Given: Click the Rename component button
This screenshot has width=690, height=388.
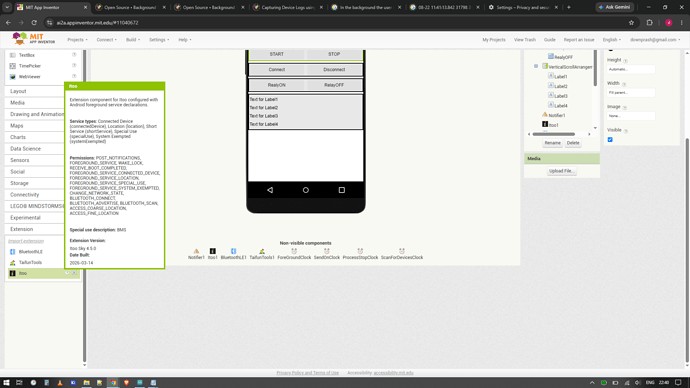Looking at the screenshot, I should [552, 143].
